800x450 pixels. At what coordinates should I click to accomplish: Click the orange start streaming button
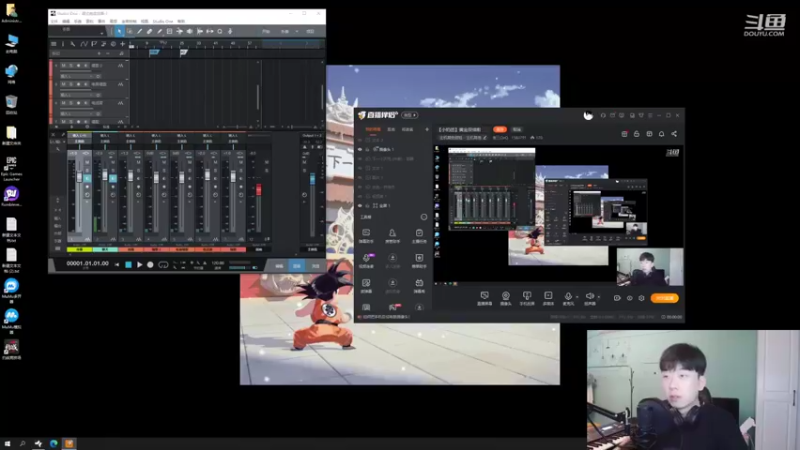664,298
